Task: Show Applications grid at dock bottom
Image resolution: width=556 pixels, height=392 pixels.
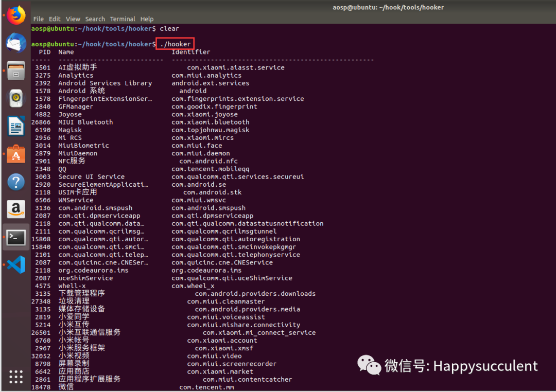Action: tap(16, 377)
